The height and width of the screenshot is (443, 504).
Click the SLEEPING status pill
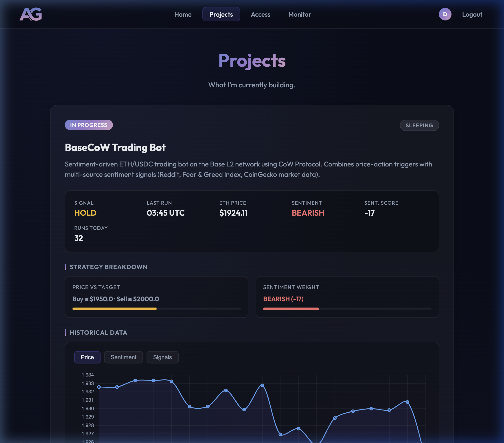pos(419,125)
